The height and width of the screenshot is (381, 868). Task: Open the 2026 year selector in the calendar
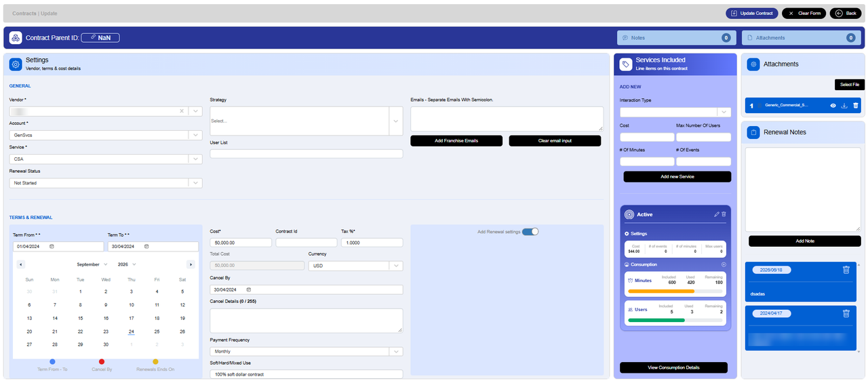[x=127, y=264]
